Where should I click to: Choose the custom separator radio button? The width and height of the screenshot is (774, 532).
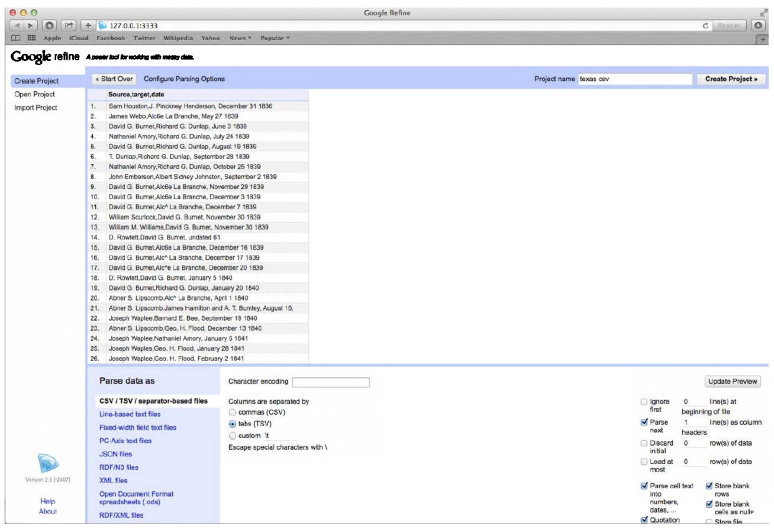(x=232, y=436)
